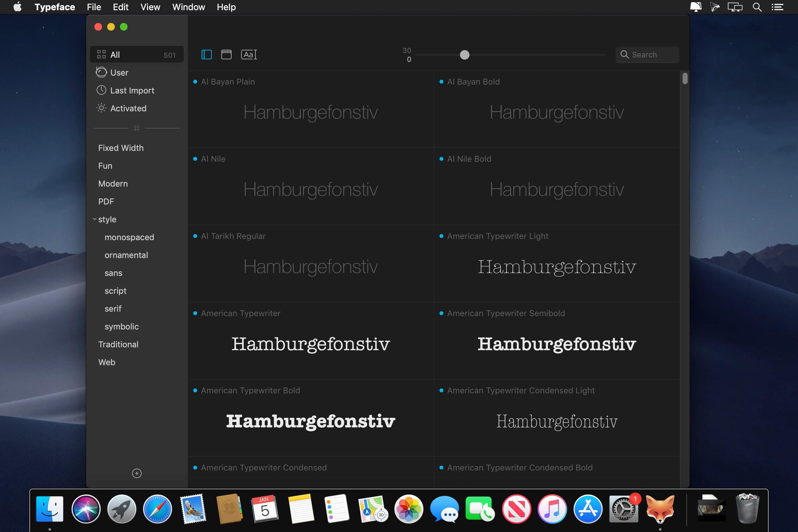Open the Trash in the dock
This screenshot has width=798, height=532.
pyautogui.click(x=747, y=509)
